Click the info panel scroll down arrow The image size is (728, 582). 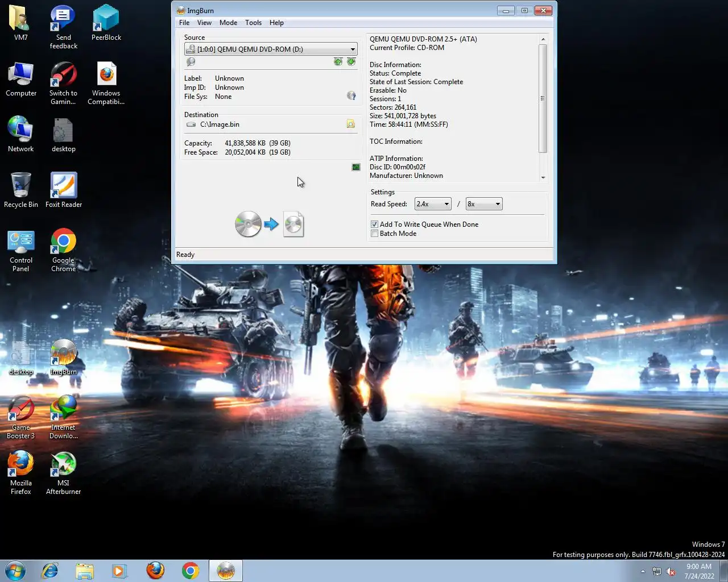543,177
